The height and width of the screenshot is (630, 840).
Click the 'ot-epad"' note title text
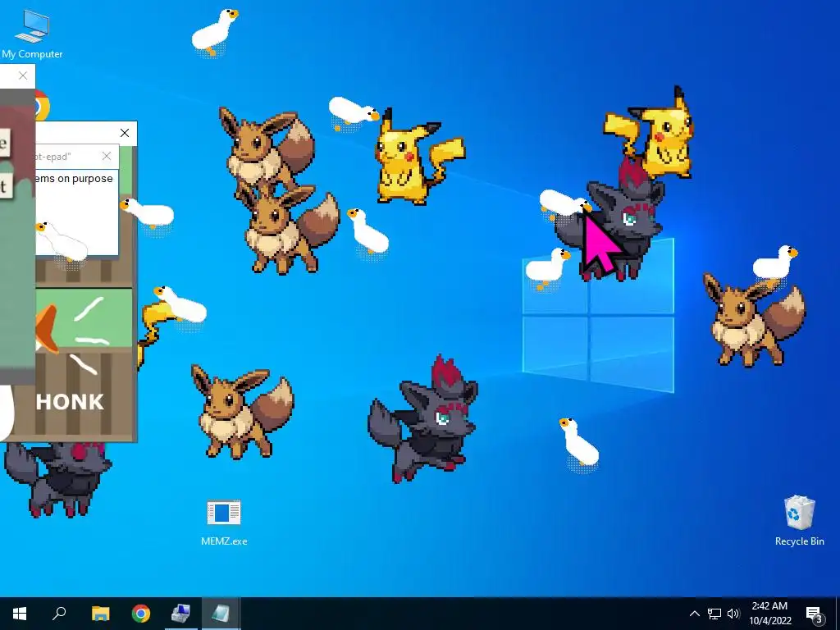53,157
